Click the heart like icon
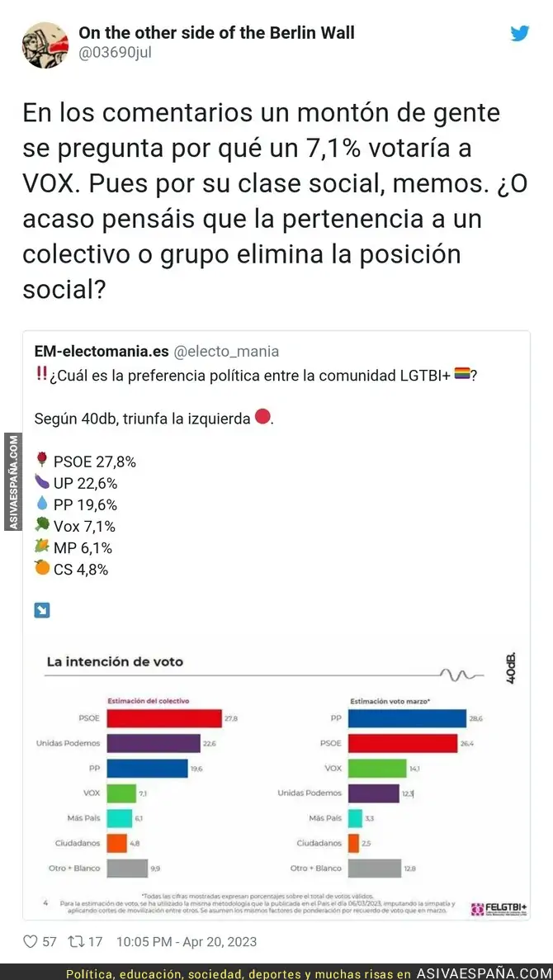This screenshot has height=980, width=553. [x=31, y=941]
